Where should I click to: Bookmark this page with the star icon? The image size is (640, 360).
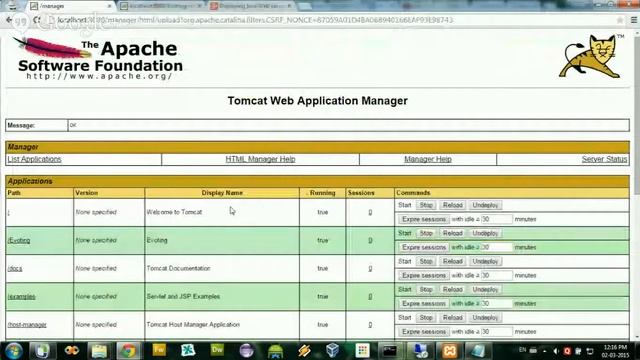coord(620,20)
